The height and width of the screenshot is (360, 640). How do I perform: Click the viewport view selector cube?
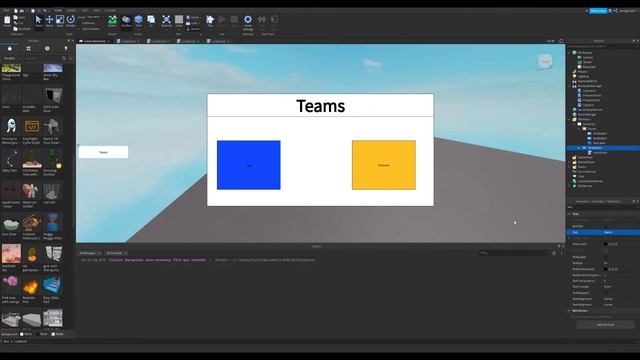[545, 62]
